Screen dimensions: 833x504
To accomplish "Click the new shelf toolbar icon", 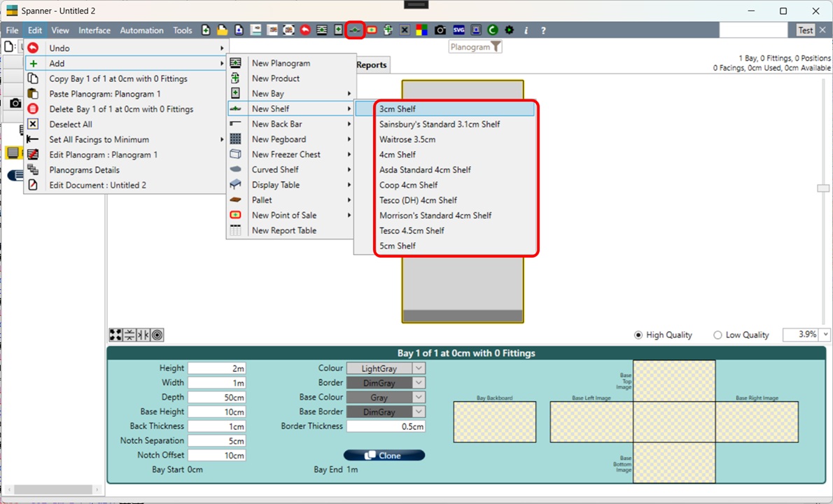I will coord(356,30).
